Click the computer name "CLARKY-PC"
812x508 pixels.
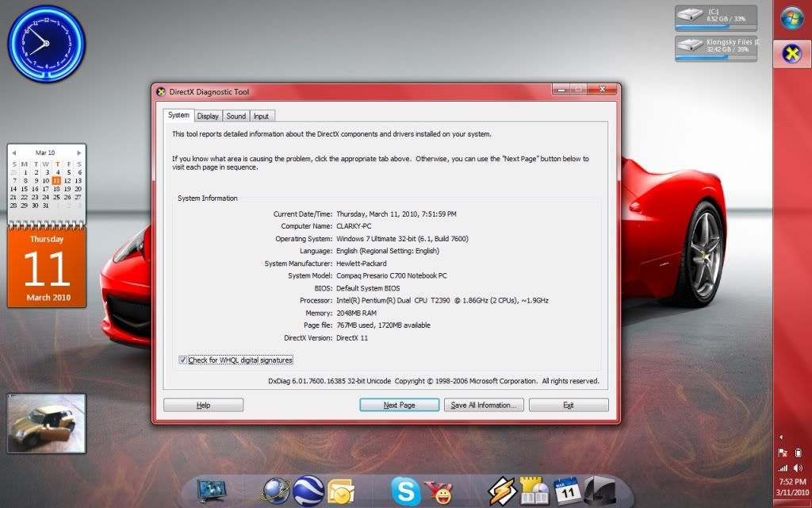(354, 226)
